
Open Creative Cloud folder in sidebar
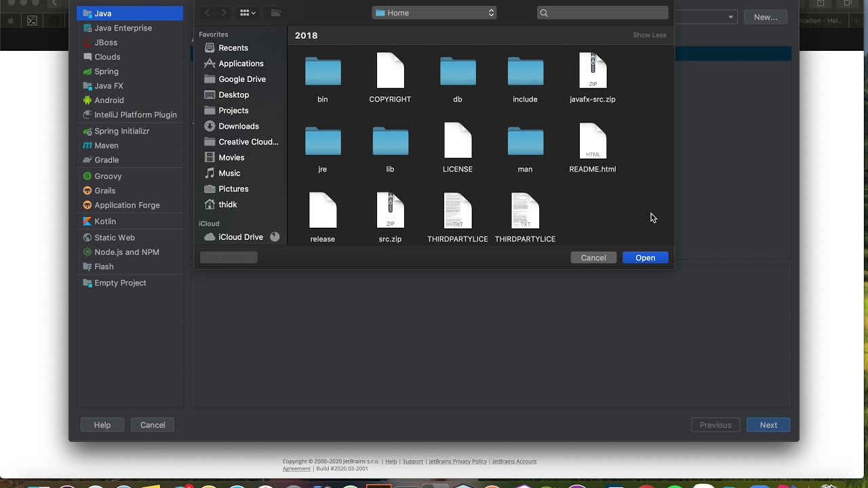point(241,142)
